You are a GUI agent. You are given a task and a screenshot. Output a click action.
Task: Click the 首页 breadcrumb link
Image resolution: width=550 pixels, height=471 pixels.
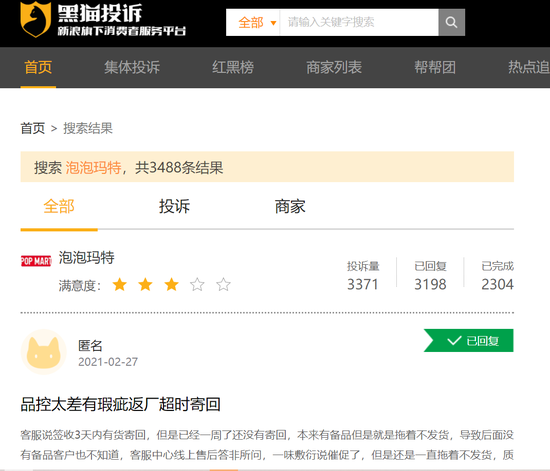[33, 128]
